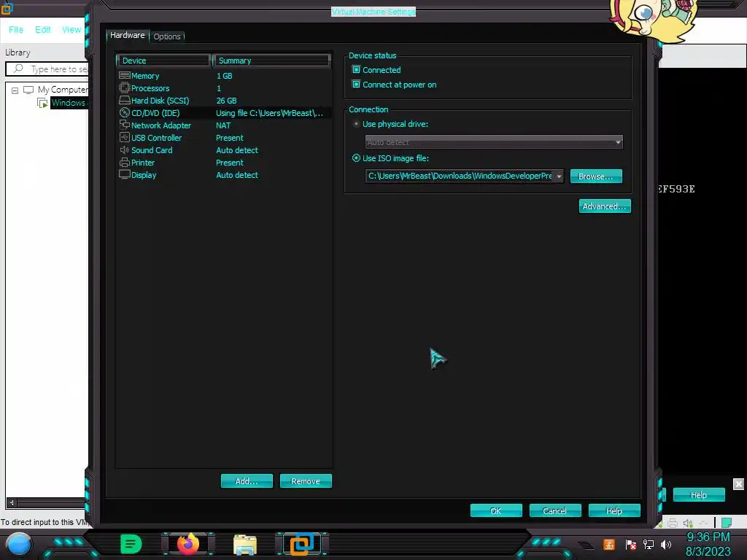Open Firefox from the taskbar
The height and width of the screenshot is (560, 747).
click(188, 544)
